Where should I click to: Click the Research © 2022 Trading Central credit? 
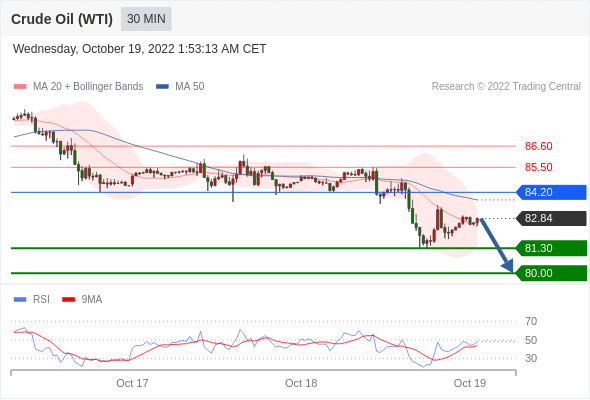click(x=506, y=87)
